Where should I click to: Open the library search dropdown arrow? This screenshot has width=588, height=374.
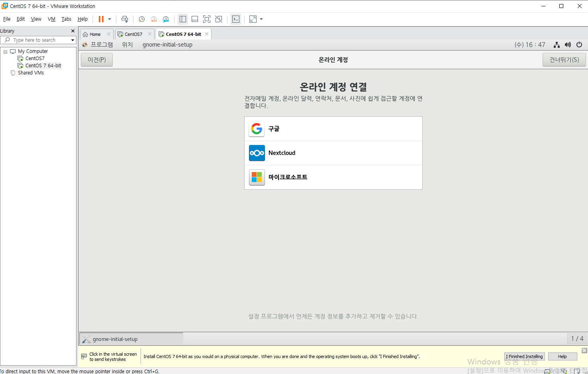click(73, 40)
